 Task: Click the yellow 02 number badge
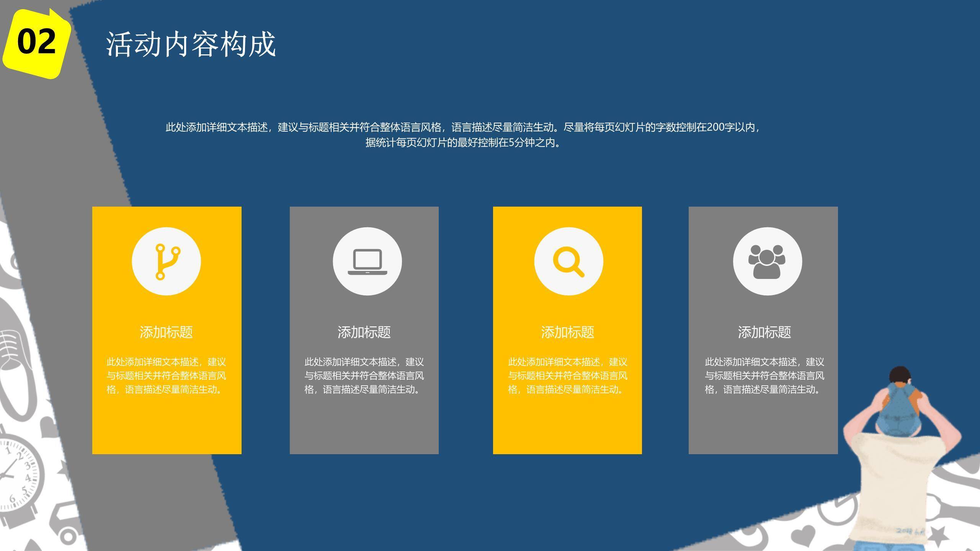36,42
